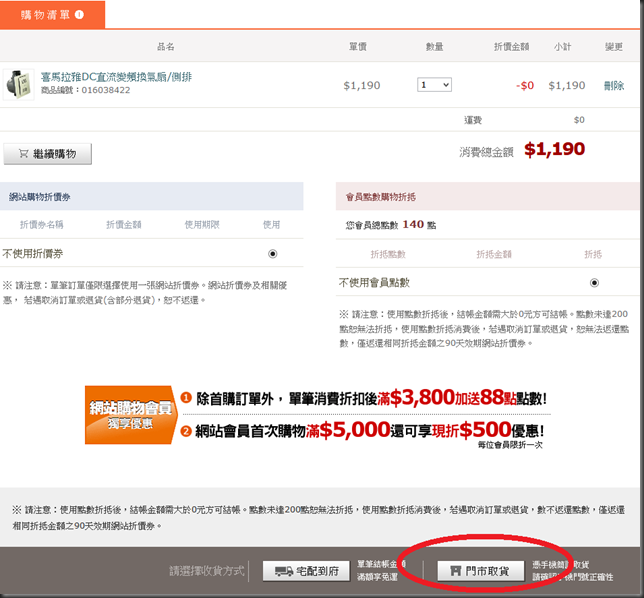644x598 pixels.
Task: Select the 不使用會員點數 radio button
Action: 594,283
